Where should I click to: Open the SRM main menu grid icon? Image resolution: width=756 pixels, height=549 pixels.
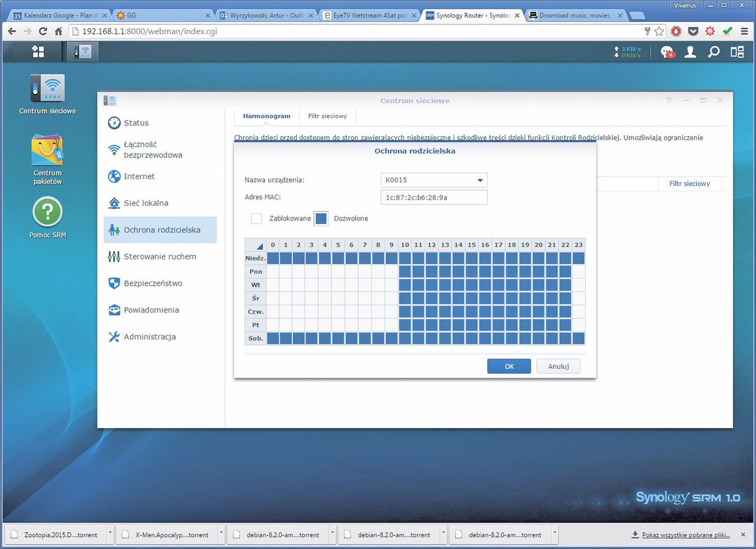(x=38, y=51)
